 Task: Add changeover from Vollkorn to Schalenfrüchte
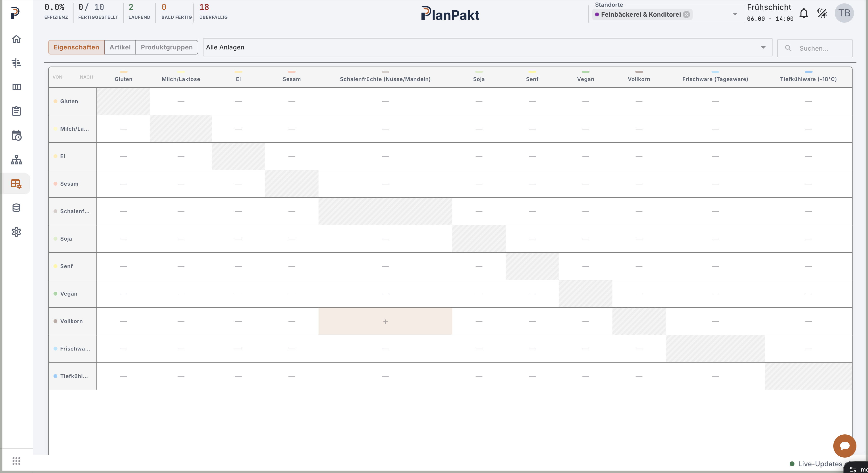click(x=385, y=321)
